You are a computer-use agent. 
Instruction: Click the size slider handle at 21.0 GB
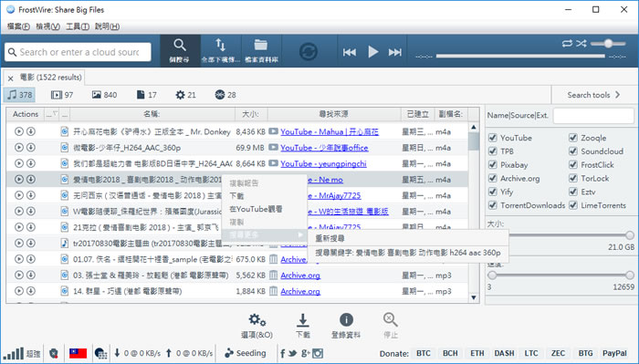630,235
